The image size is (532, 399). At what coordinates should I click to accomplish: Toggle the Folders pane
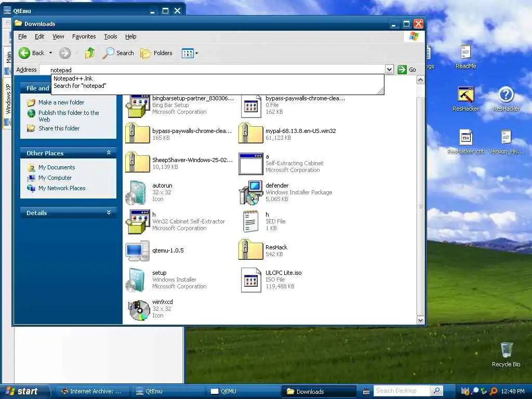click(x=156, y=53)
